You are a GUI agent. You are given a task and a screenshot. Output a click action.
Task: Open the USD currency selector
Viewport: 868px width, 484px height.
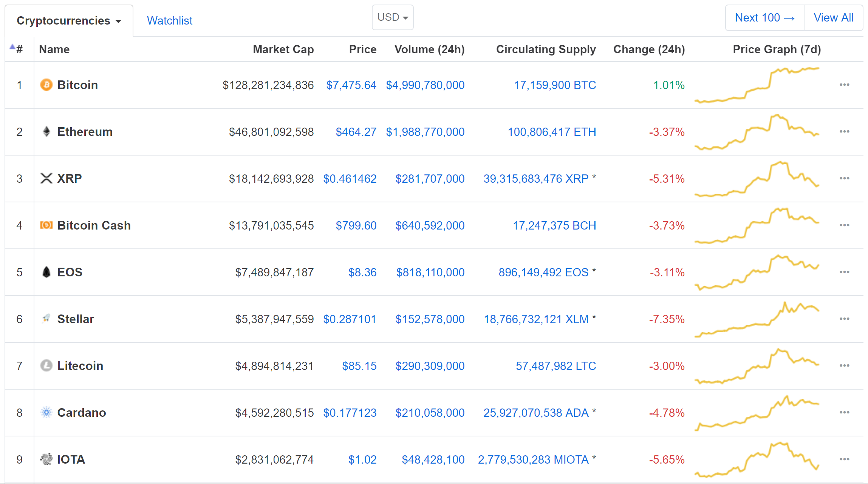point(393,17)
